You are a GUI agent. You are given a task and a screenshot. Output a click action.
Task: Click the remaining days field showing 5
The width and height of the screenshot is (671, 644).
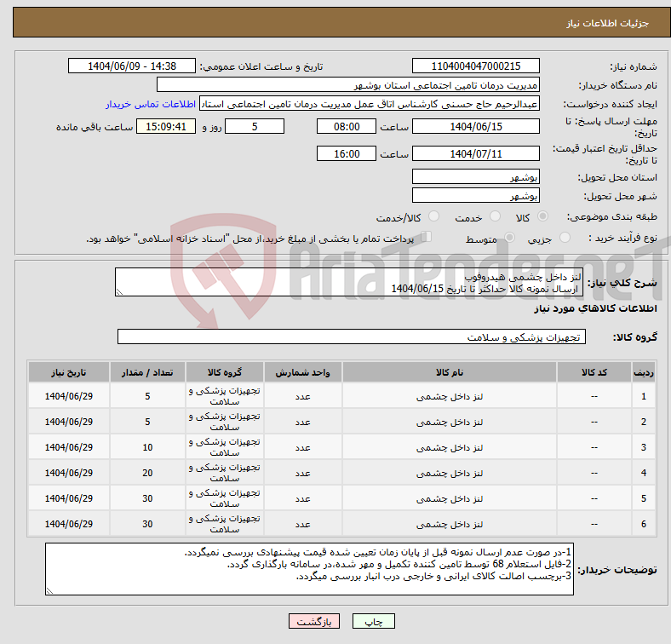click(x=255, y=126)
